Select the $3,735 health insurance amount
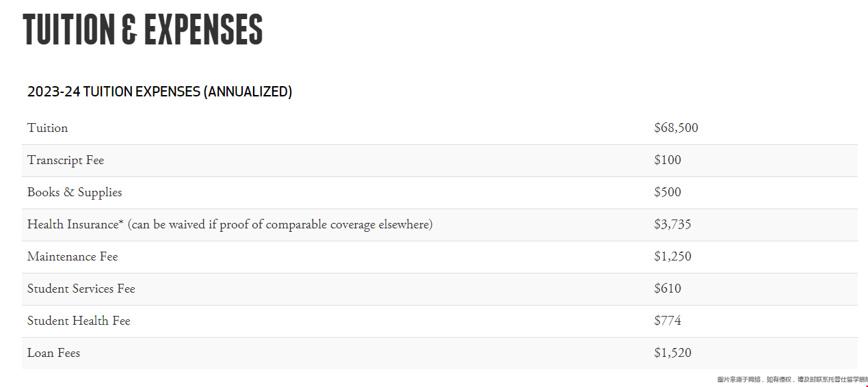This screenshot has width=868, height=387. click(x=672, y=224)
